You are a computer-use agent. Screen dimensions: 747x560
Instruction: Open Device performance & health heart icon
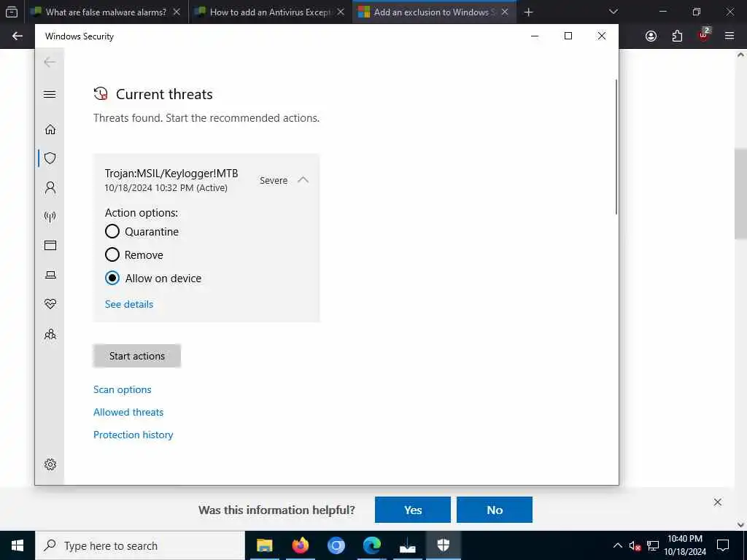click(x=50, y=304)
